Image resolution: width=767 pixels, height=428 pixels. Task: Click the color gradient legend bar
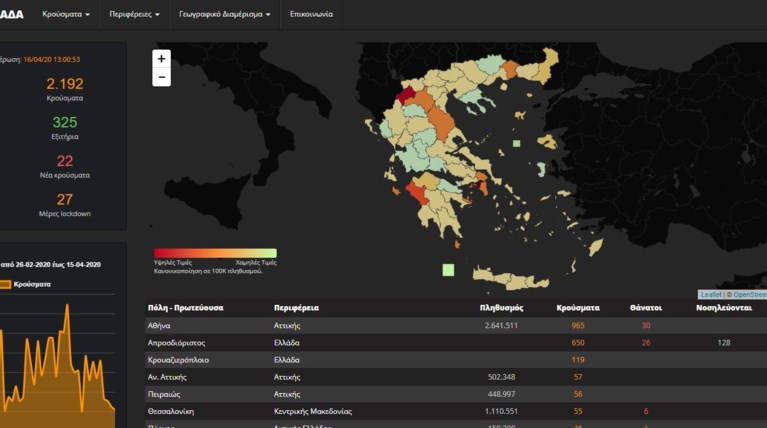click(215, 253)
